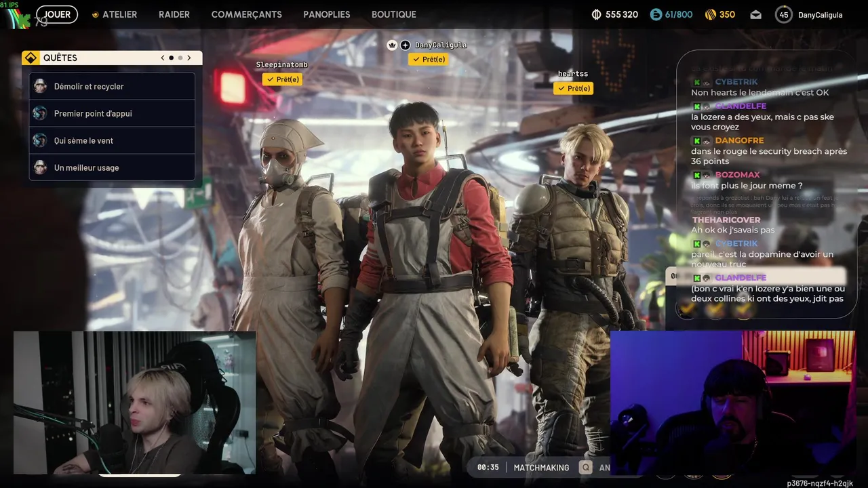The height and width of the screenshot is (488, 868).
Task: Click the MATCHMAKING status label
Action: (x=541, y=468)
